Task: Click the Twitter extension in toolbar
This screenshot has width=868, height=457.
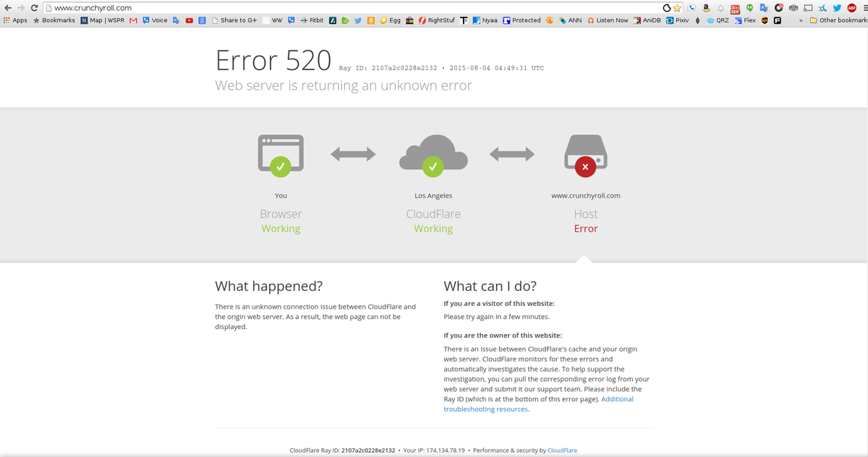Action: tap(837, 8)
